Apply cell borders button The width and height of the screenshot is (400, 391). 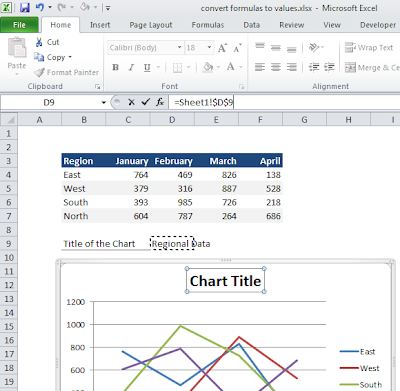177,68
